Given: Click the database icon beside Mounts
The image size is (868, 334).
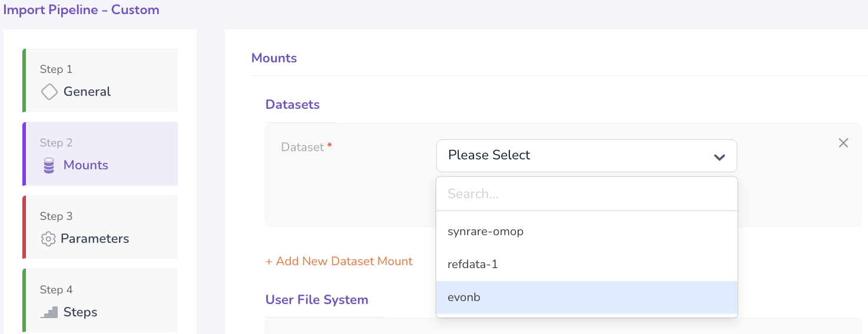Looking at the screenshot, I should (x=49, y=166).
